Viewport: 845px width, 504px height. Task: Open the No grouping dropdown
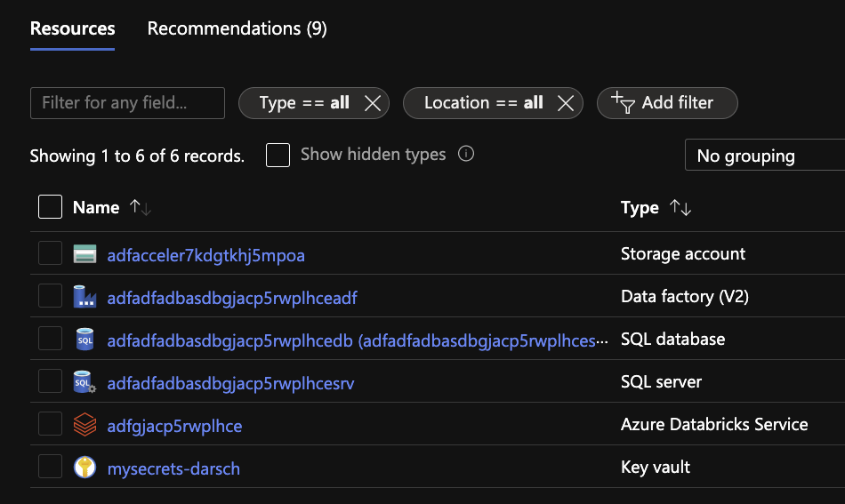coord(765,155)
